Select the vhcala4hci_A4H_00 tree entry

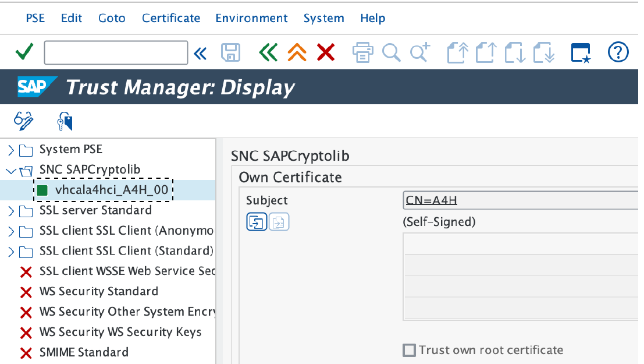point(115,190)
